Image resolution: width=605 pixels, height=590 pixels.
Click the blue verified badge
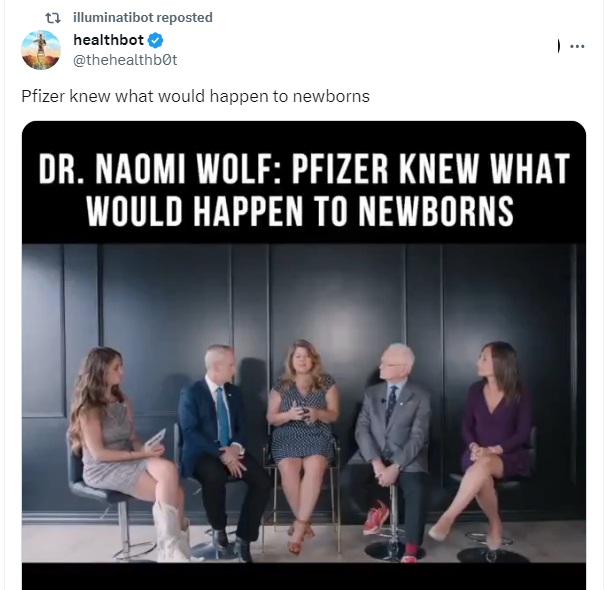[x=155, y=40]
